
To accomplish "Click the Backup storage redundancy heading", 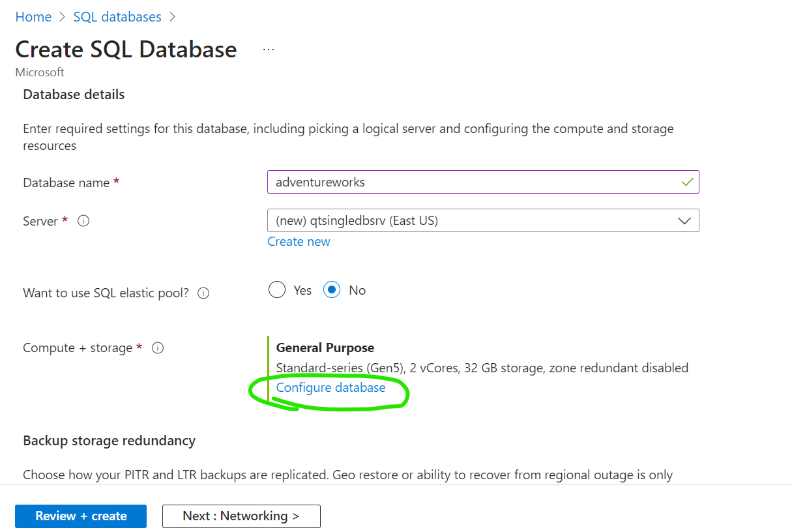I will click(109, 441).
